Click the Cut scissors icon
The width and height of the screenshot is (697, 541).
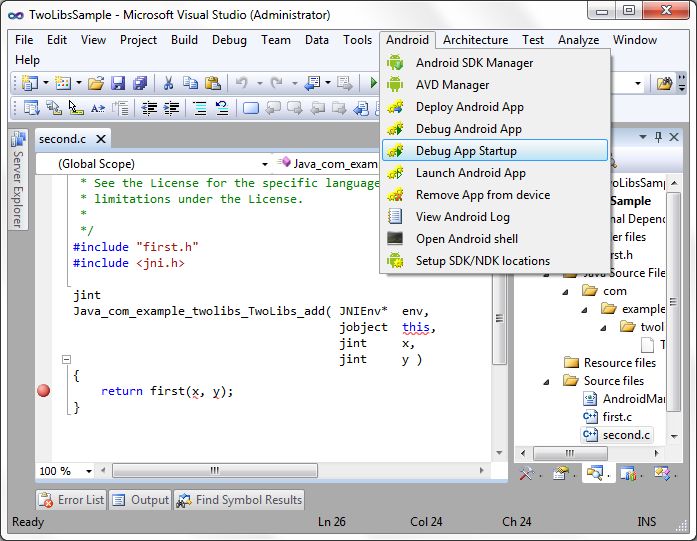[168, 83]
